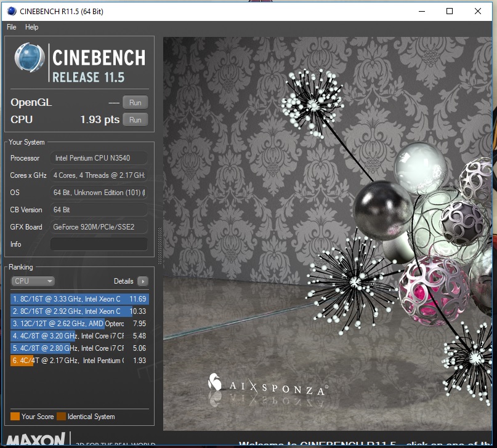This screenshot has width=497, height=448.
Task: Click the panel splitter handle
Action: coord(160,246)
